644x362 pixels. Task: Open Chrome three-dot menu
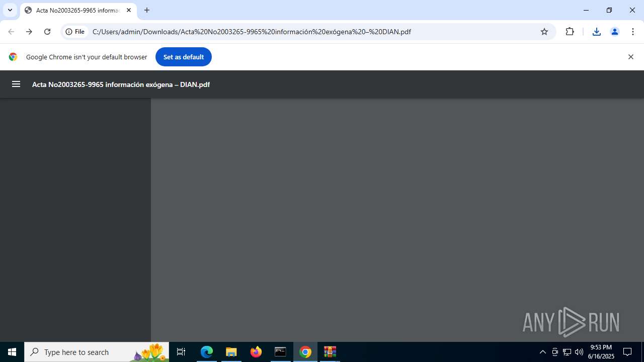click(x=633, y=32)
